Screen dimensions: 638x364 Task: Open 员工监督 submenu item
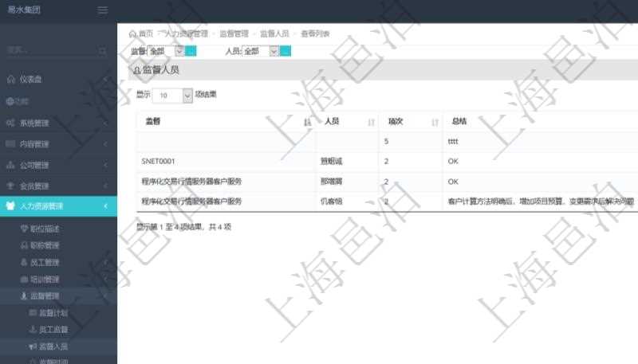(x=53, y=330)
